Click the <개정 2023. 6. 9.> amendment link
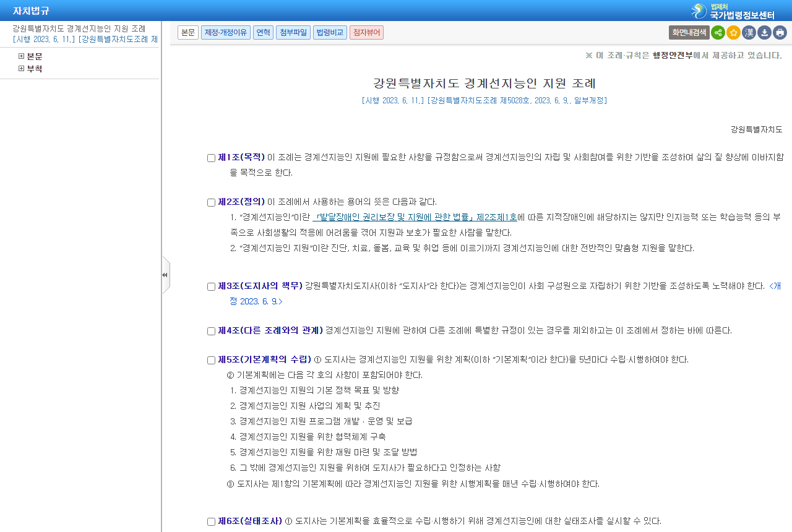The height and width of the screenshot is (532, 792). [506, 294]
